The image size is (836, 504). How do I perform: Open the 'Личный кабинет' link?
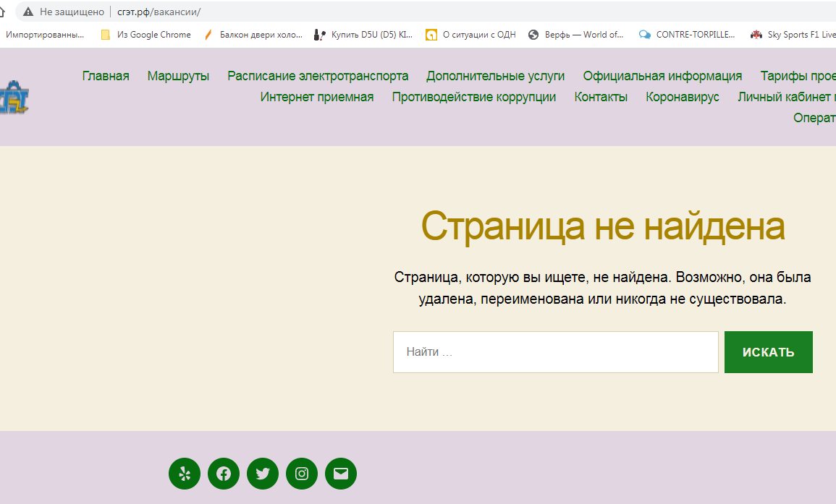point(786,97)
